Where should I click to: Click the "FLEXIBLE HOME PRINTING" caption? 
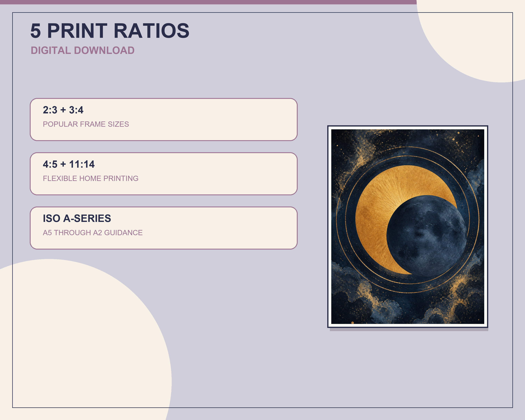point(91,178)
